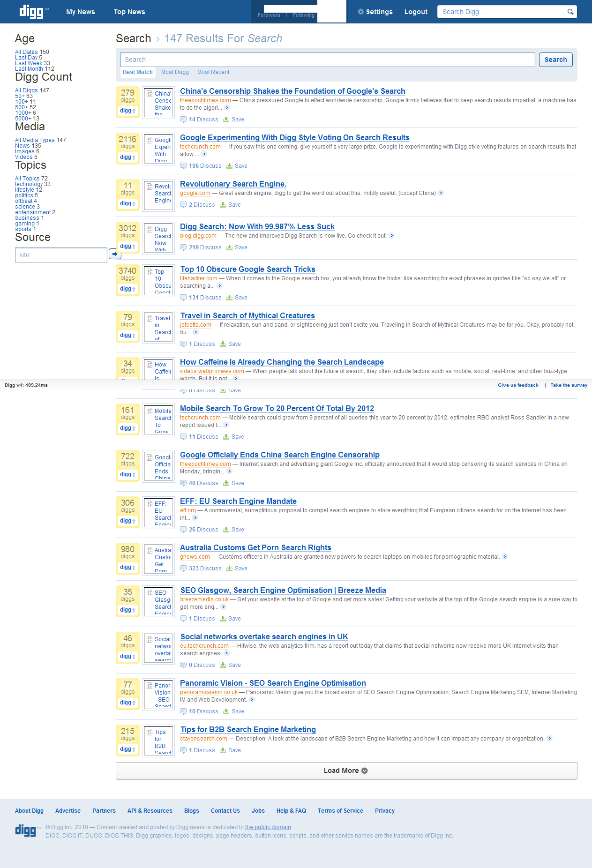The image size is (592, 868).
Task: Digg the Google Experimenting story with 2116 diggs
Action: (127, 157)
